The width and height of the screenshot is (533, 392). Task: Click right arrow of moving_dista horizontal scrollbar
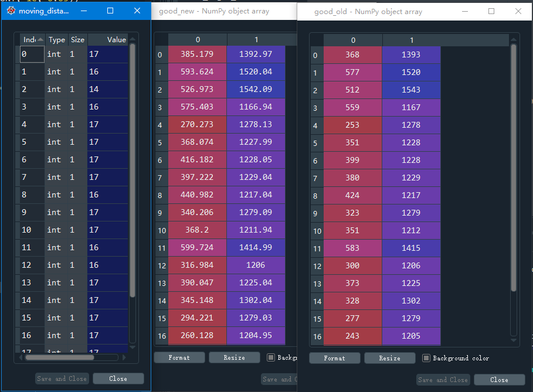tap(124, 357)
